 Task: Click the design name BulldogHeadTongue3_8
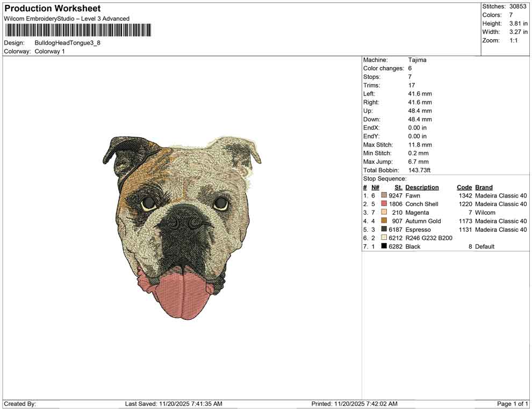tap(68, 43)
